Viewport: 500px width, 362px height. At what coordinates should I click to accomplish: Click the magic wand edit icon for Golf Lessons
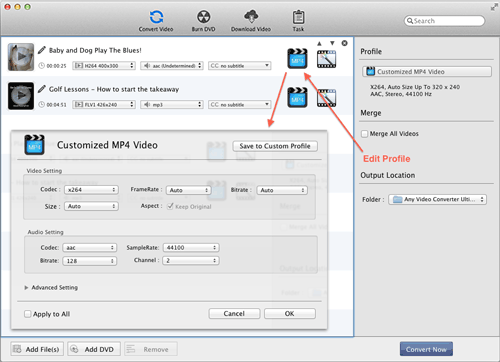pyautogui.click(x=326, y=98)
